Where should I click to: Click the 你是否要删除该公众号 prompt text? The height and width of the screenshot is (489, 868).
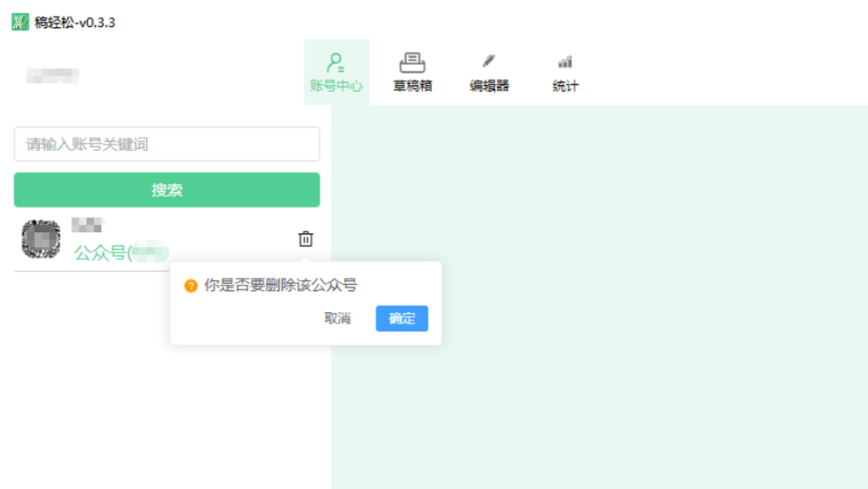pyautogui.click(x=280, y=286)
